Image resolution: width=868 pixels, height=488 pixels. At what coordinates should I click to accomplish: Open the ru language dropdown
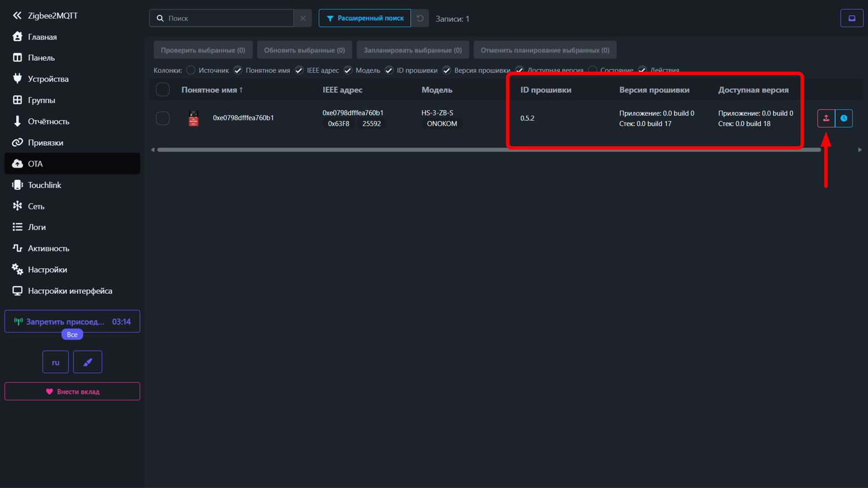pyautogui.click(x=56, y=363)
